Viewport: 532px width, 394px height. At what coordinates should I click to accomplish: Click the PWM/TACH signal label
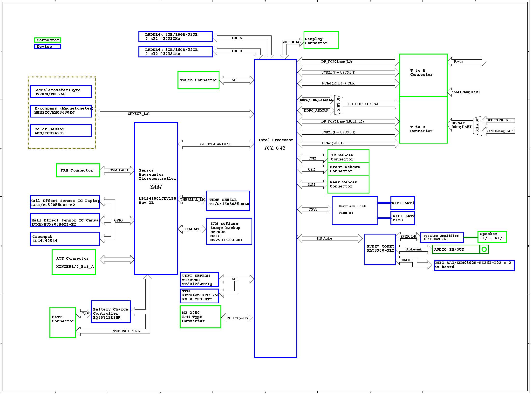click(x=118, y=170)
